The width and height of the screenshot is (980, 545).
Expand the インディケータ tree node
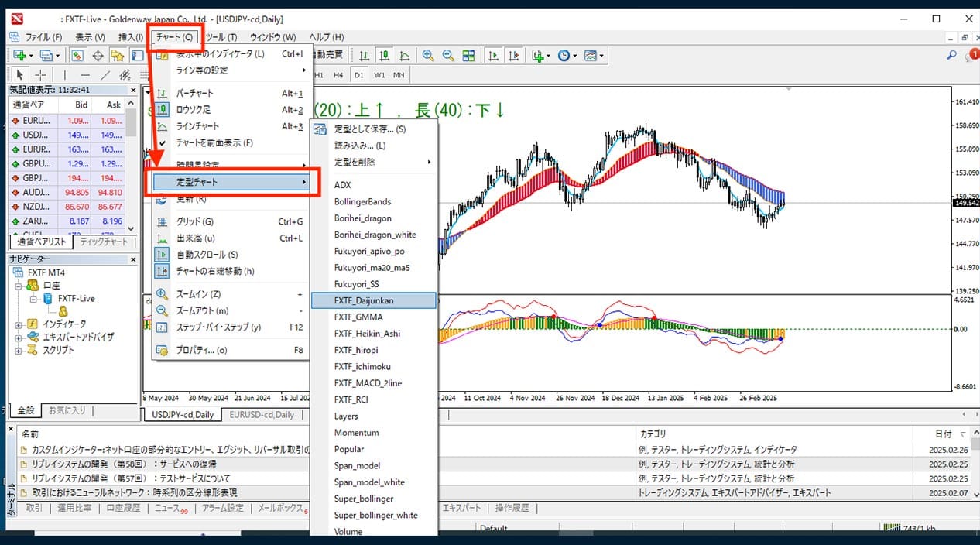18,324
